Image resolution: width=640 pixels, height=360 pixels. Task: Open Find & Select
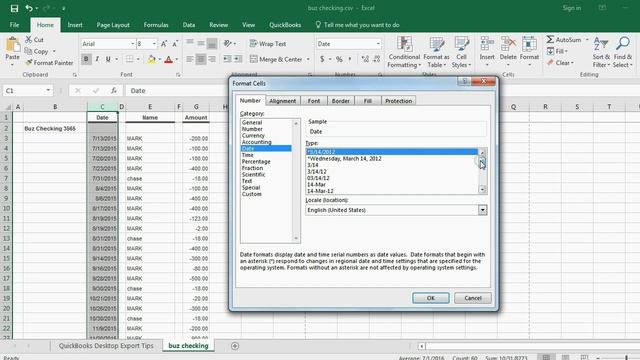(x=622, y=52)
